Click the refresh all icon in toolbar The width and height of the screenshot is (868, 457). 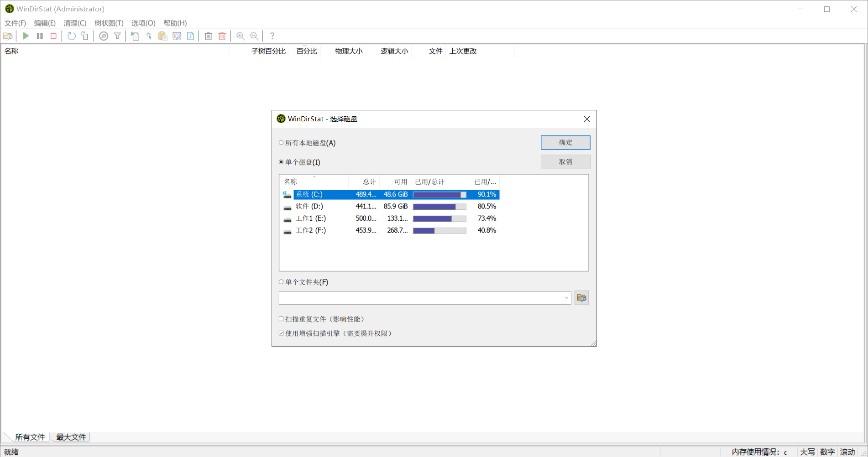pyautogui.click(x=71, y=36)
